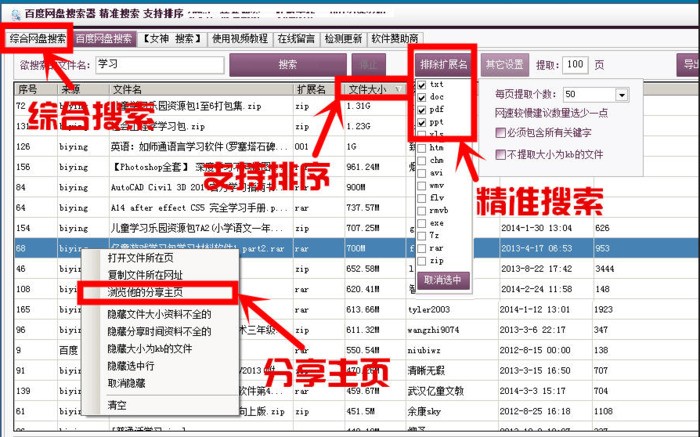700x437 pixels.
Task: Click the 提取 page count field
Action: pos(575,65)
